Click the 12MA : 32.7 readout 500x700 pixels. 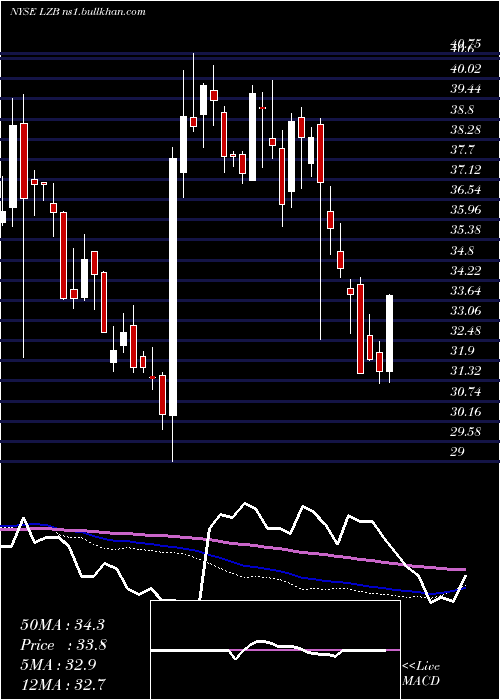point(62,685)
